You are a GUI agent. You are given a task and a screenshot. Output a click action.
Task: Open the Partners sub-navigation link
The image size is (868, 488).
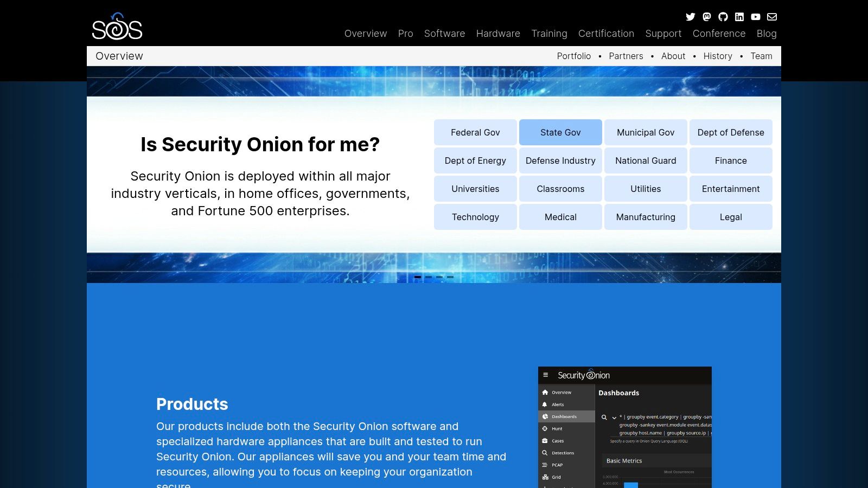(x=626, y=56)
